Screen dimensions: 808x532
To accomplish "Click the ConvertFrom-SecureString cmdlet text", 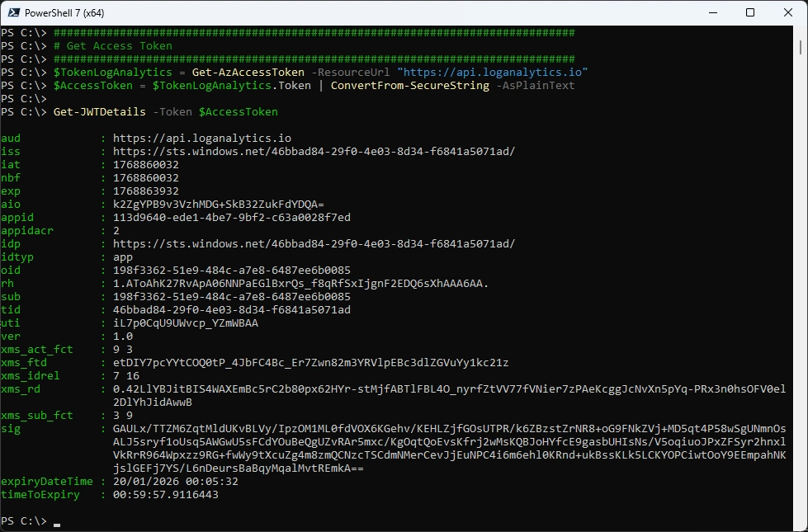I will (x=409, y=86).
